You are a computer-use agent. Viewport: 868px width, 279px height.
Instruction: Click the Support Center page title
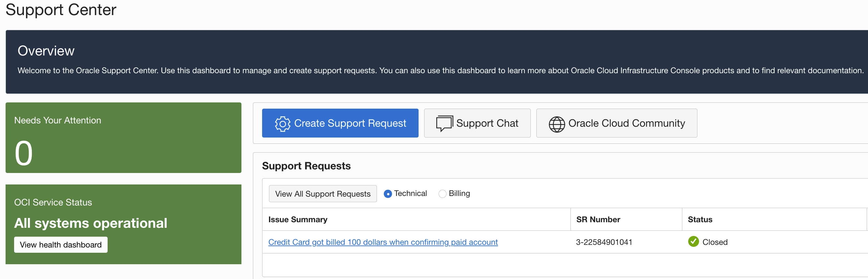61,10
